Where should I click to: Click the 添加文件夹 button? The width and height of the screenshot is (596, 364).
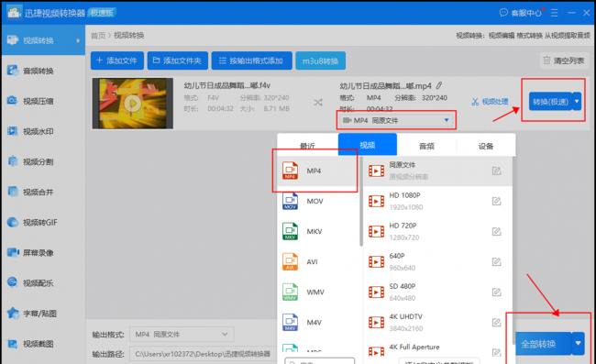[x=178, y=61]
